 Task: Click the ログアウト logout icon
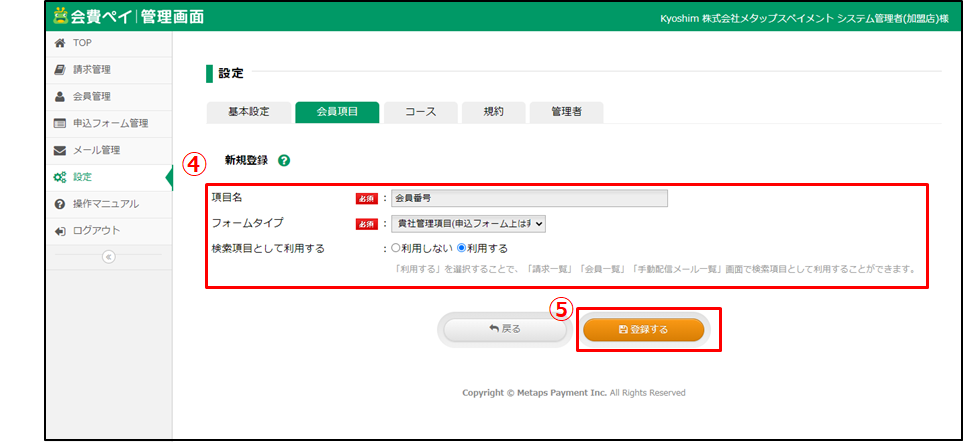click(x=60, y=231)
